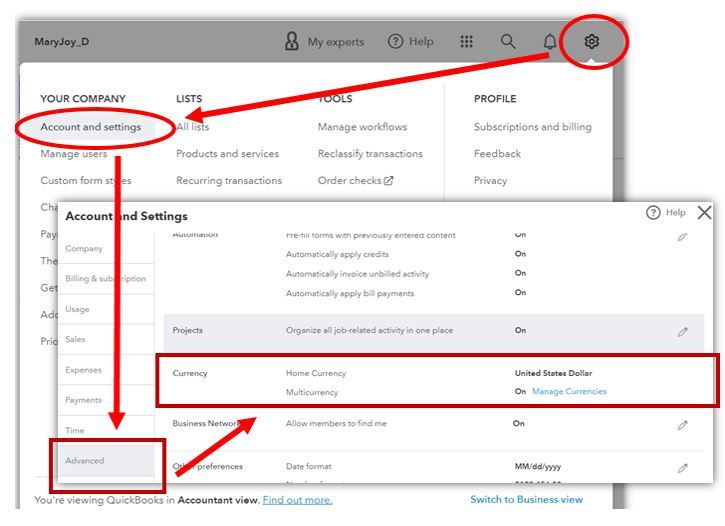This screenshot has height=526, width=725.
Task: Click Organize all job-related activity text
Action: coord(369,330)
